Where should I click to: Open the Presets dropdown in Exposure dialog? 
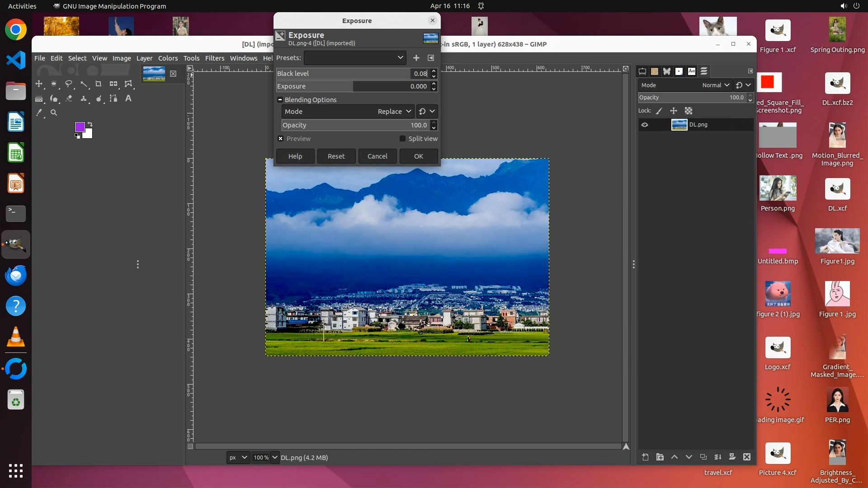pos(355,58)
